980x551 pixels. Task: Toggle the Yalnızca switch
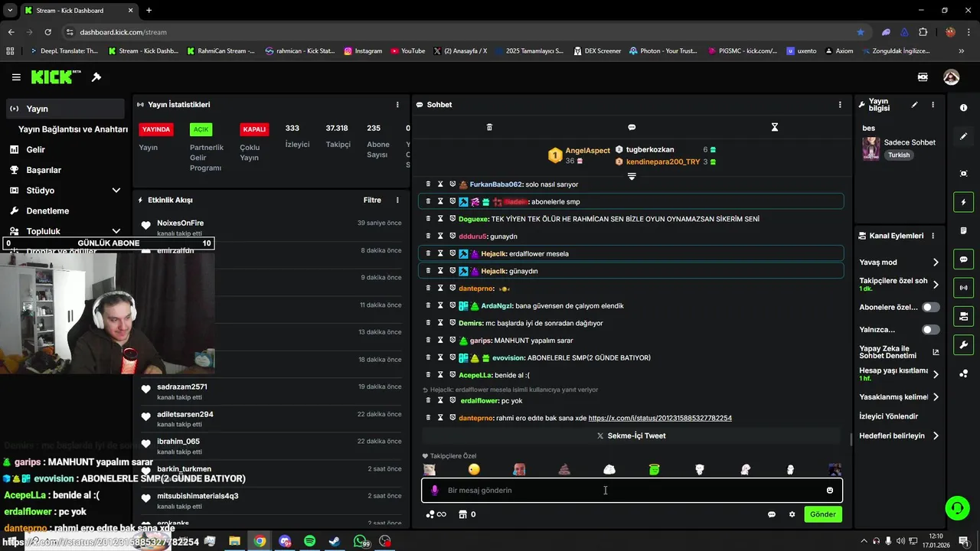tap(930, 330)
